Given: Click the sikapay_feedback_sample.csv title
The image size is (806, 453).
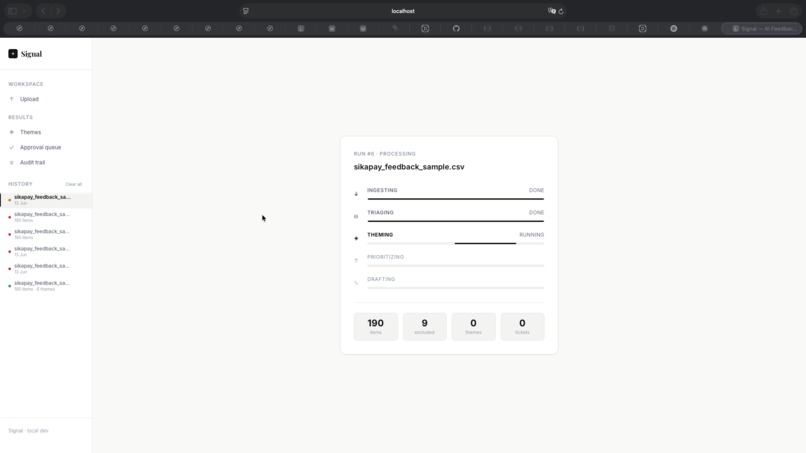Looking at the screenshot, I should coord(409,167).
